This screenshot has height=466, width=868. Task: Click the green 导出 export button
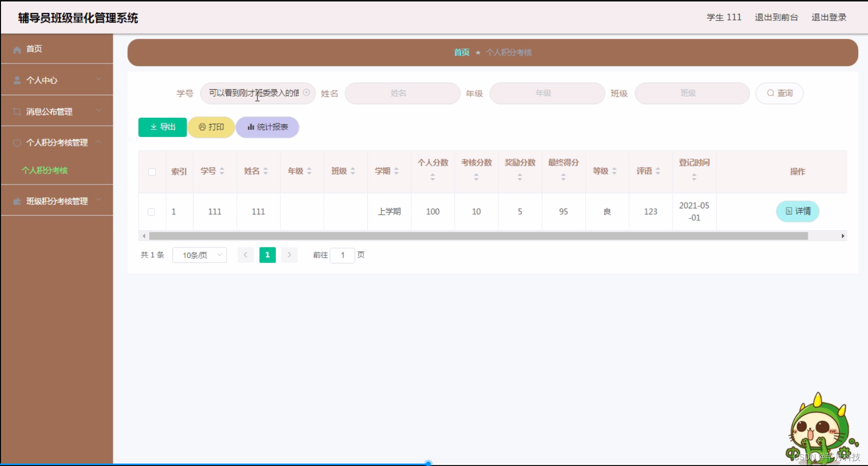(162, 127)
